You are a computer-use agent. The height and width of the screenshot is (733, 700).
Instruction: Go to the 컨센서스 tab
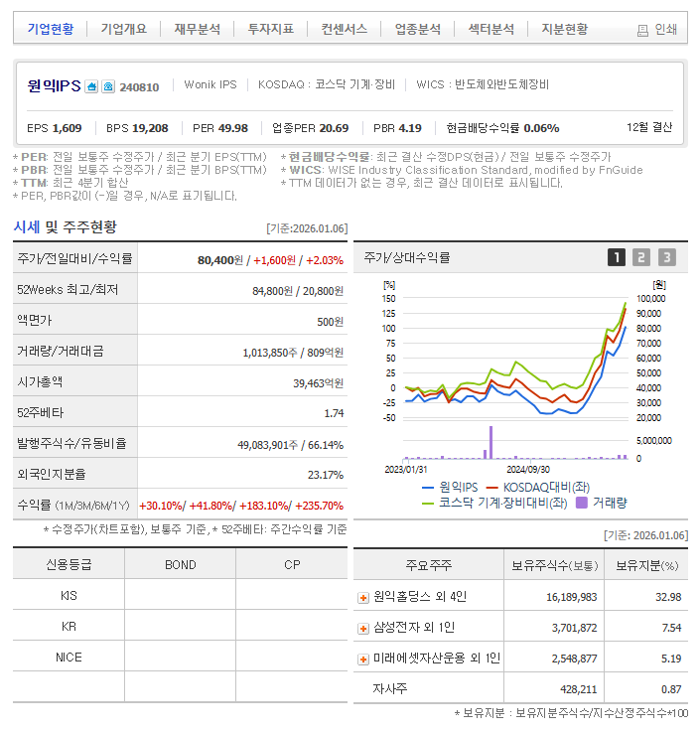(x=344, y=29)
